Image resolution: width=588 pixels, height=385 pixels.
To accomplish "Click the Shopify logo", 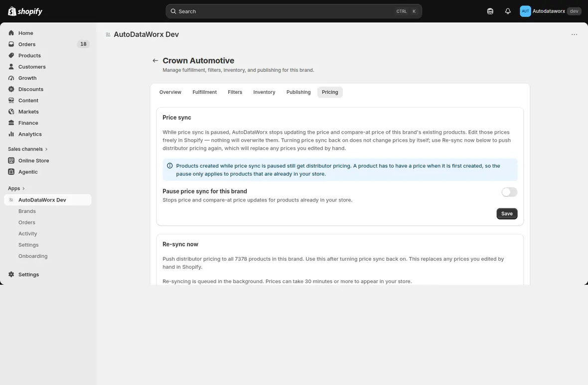I will click(25, 11).
